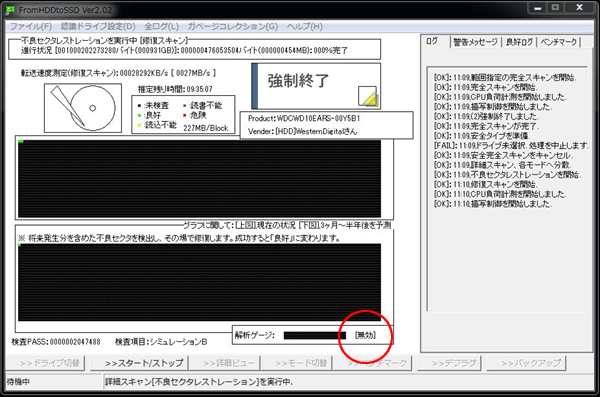This screenshot has width=600, height=397.
Task: Click the 詳細スキャン status bar message
Action: pos(199,382)
